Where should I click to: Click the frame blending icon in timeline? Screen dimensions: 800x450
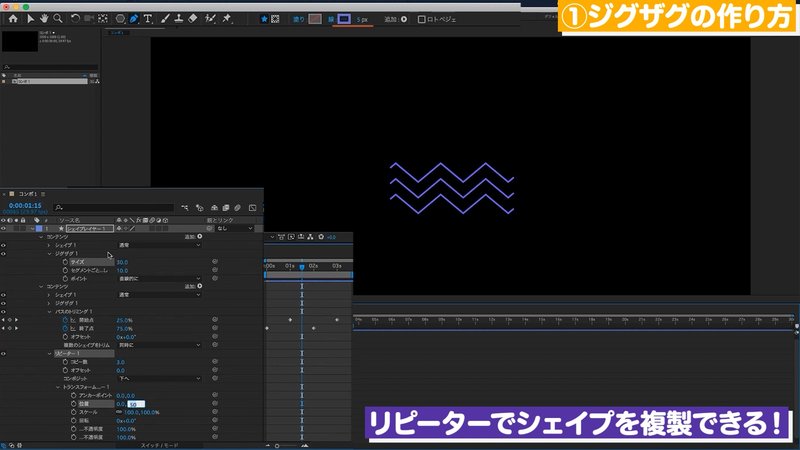[x=226, y=208]
